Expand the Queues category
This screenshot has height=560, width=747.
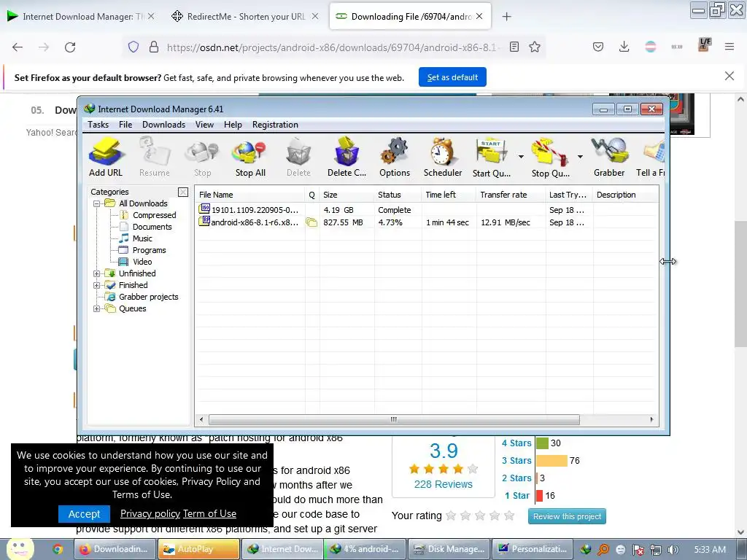click(97, 308)
